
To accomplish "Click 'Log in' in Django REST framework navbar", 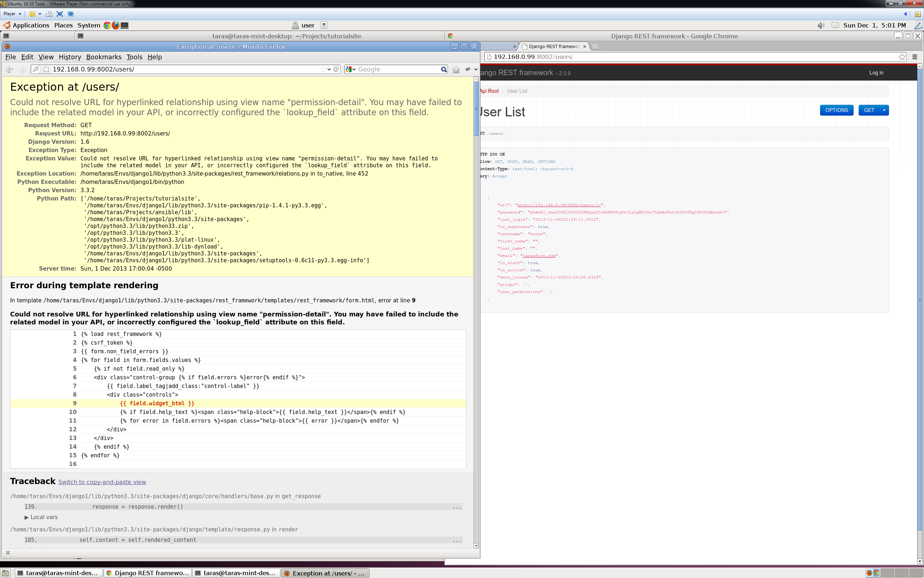I will point(876,73).
